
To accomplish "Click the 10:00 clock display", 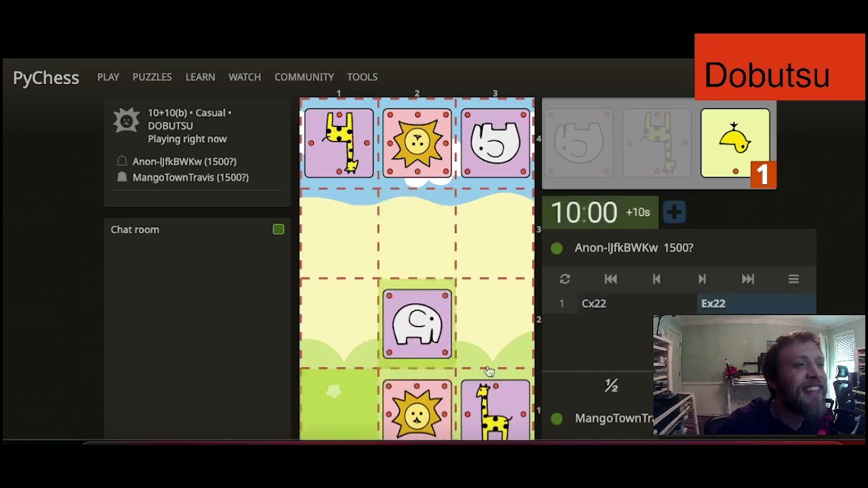I will pyautogui.click(x=584, y=213).
